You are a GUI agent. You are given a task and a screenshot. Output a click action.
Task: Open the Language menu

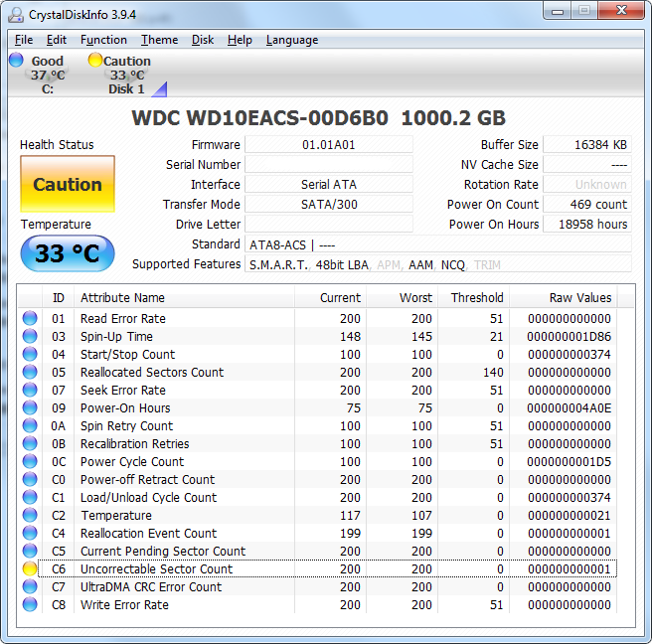[292, 40]
